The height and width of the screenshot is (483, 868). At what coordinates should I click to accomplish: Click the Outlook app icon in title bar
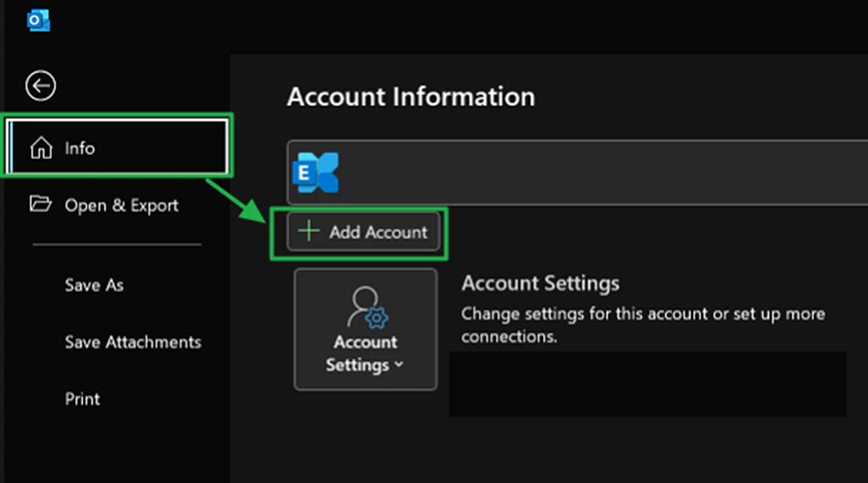[x=38, y=20]
